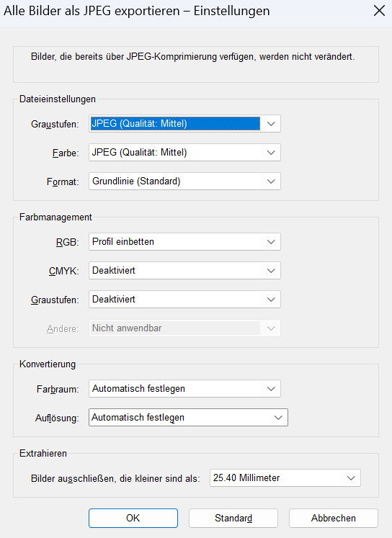392x538 pixels.
Task: Confirm settings with the OK button
Action: coord(133,518)
